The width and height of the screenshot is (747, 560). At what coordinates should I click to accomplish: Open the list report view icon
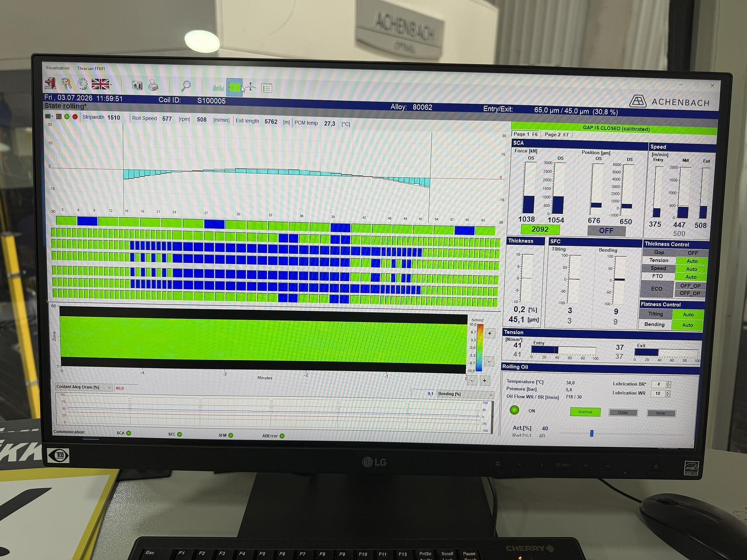267,88
